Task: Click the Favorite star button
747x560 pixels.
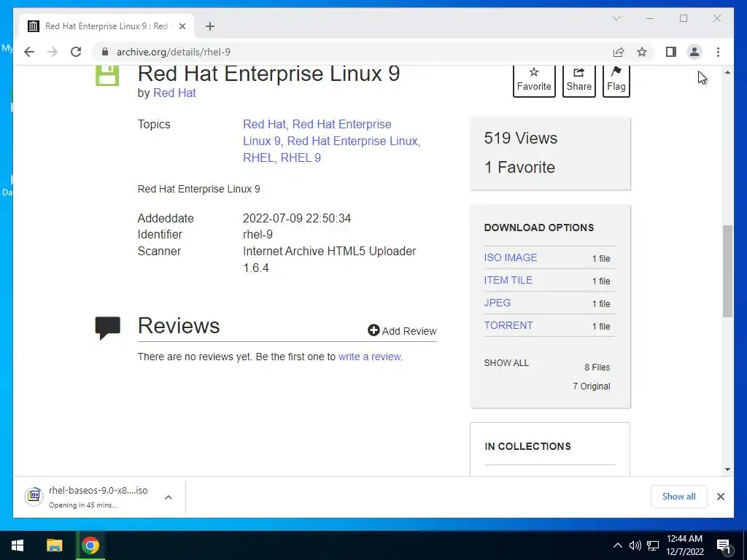Action: click(x=534, y=80)
